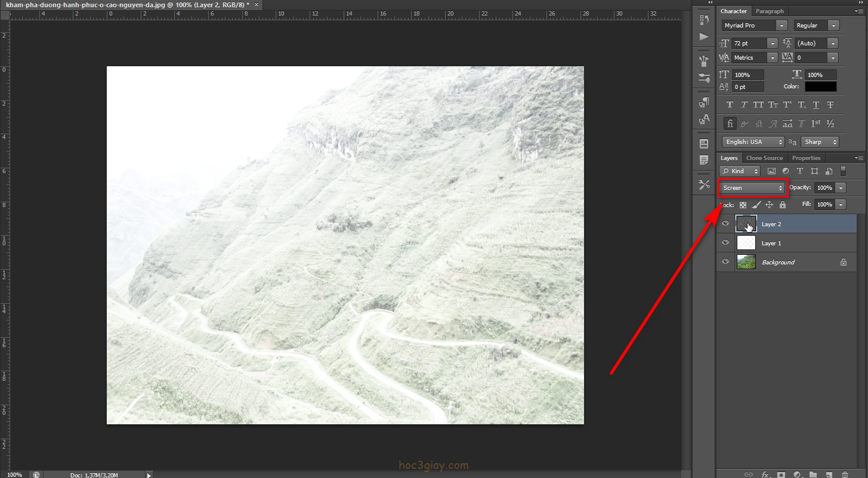Hide Layer 2 with its eye icon
This screenshot has width=868, height=478.
[725, 224]
